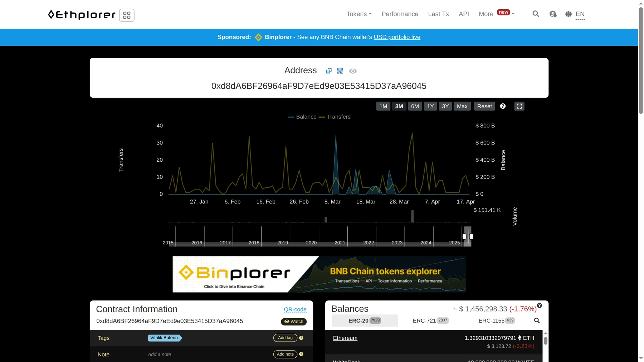Copy the address with the copy icon

point(329,71)
